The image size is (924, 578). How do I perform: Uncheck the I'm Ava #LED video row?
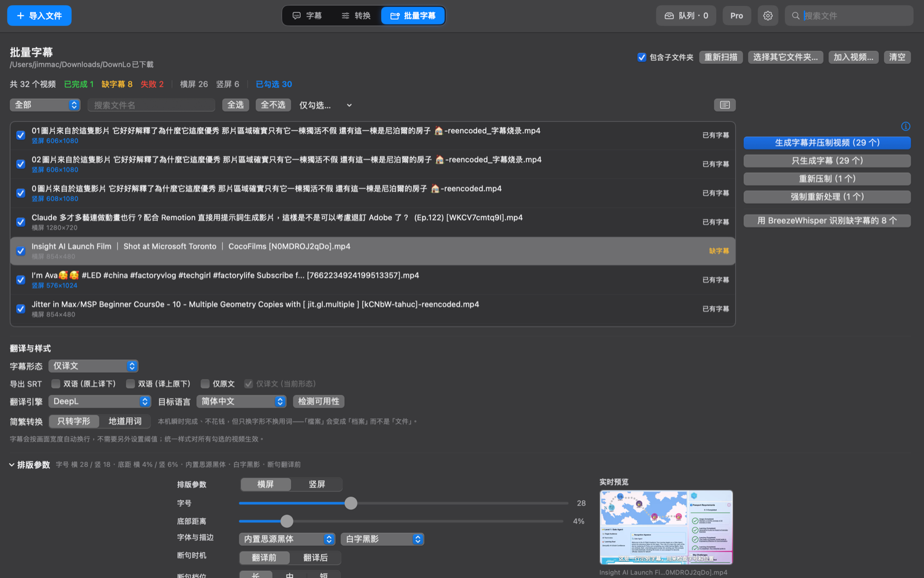point(21,280)
